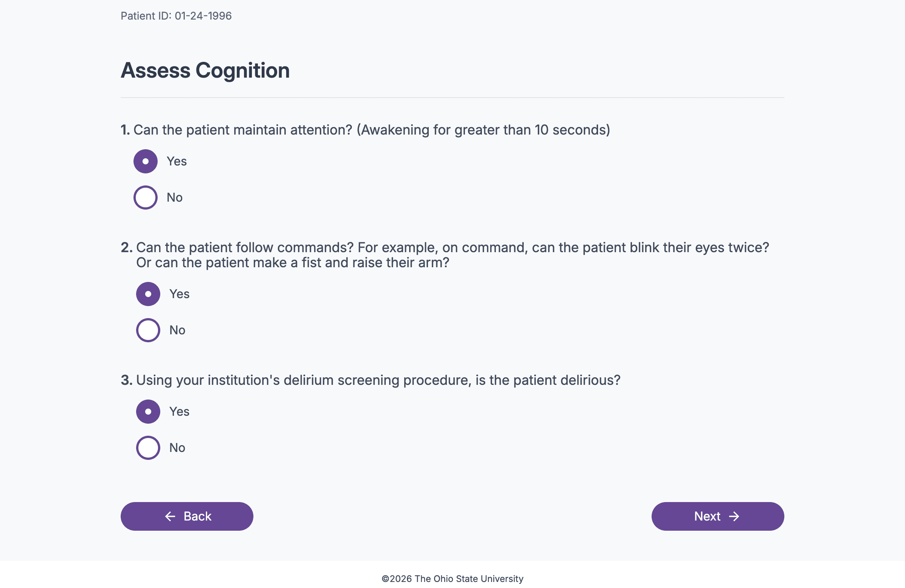Image resolution: width=905 pixels, height=588 pixels.
Task: Choose Yes radio for follow commands question
Action: [x=148, y=294]
